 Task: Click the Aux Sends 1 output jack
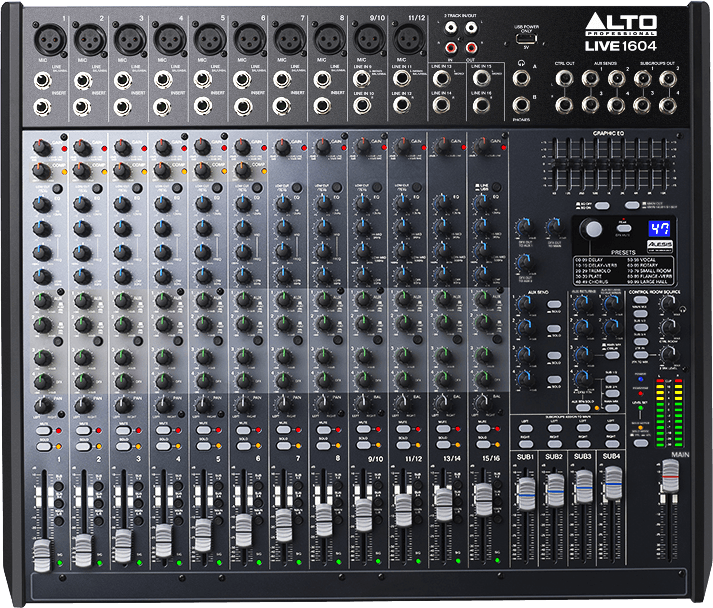(590, 79)
